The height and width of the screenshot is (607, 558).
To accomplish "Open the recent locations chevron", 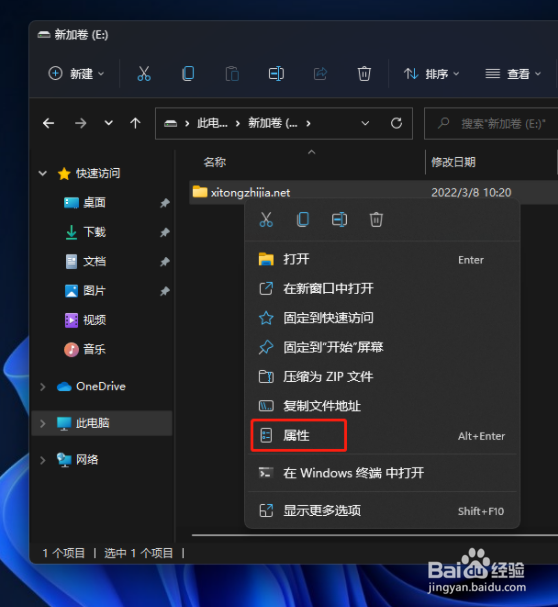I will click(x=109, y=123).
